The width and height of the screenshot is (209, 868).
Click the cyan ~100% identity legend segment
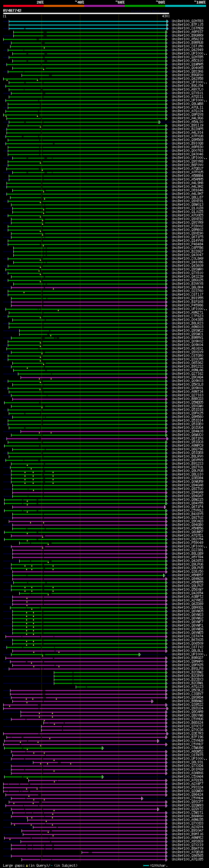point(186,6)
